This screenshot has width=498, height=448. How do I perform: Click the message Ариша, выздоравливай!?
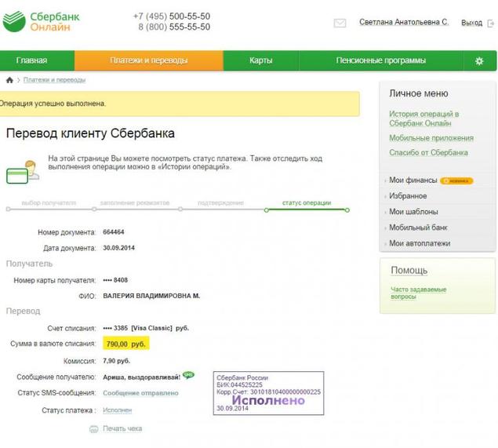pyautogui.click(x=142, y=377)
